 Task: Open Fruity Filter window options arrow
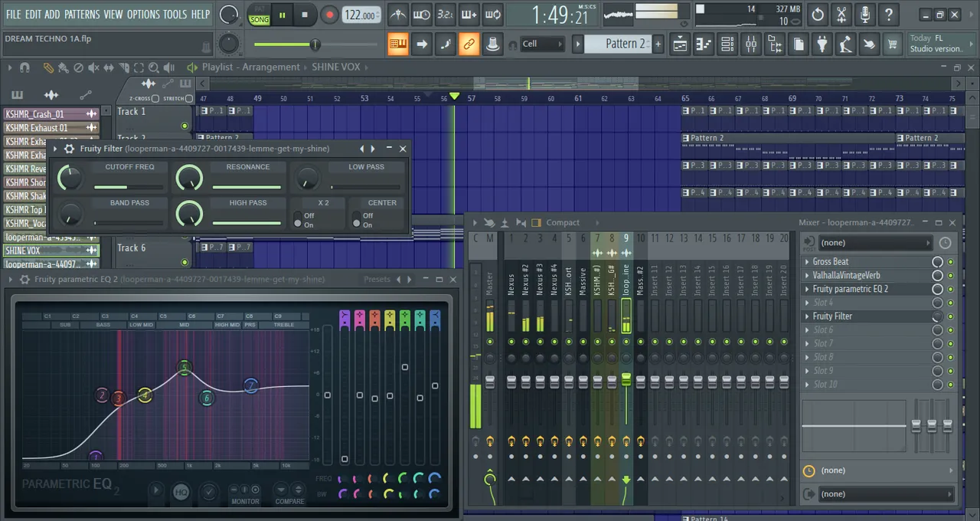[x=55, y=149]
